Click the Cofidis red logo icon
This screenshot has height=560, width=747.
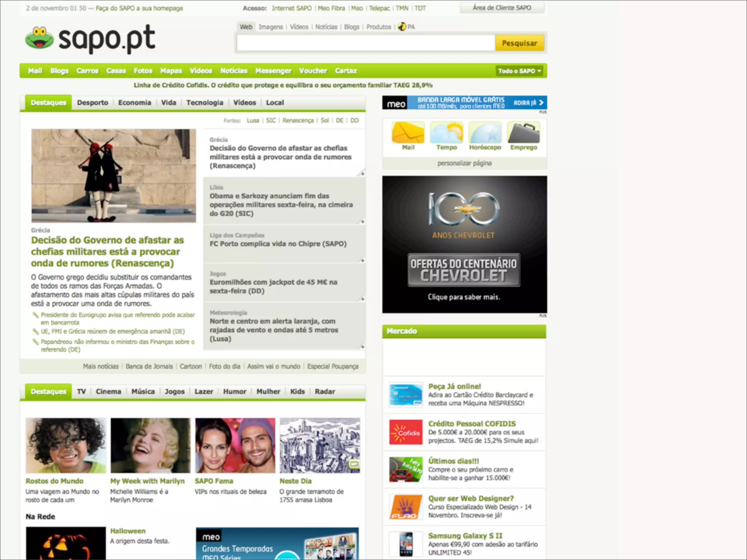pos(406,432)
